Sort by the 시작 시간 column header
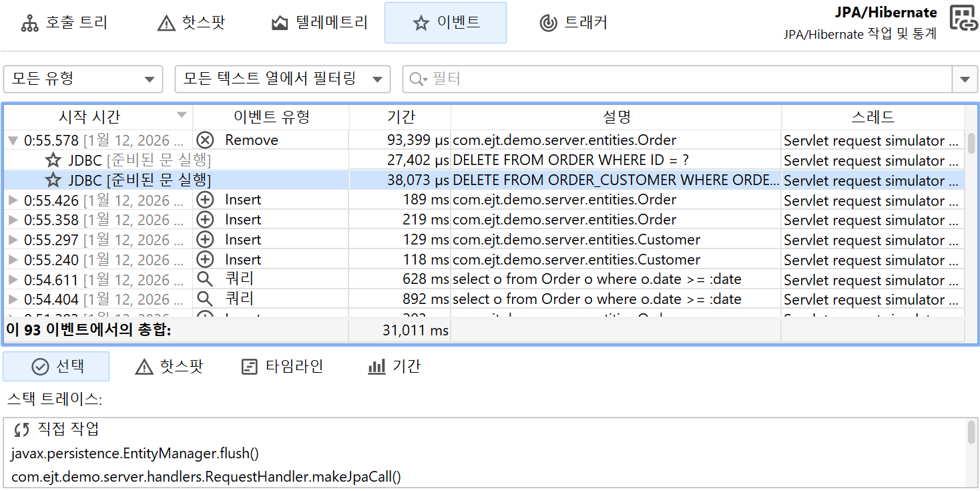The width and height of the screenshot is (980, 491). coord(98,117)
